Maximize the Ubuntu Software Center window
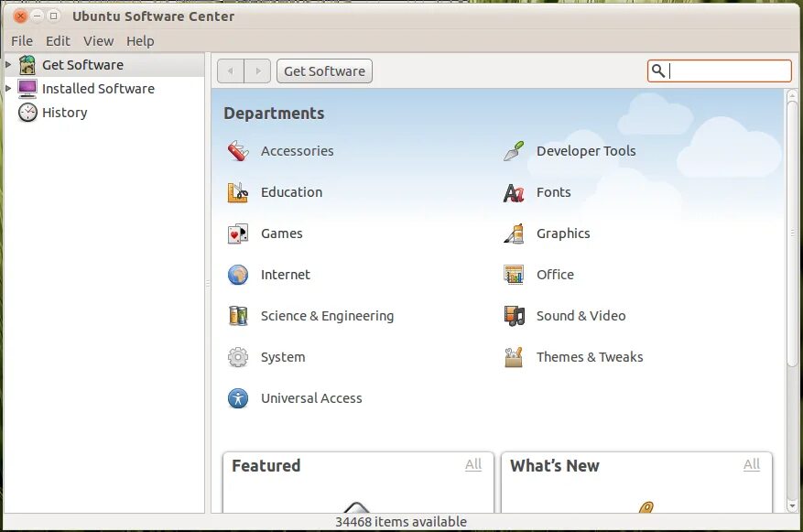Screen dimensions: 803x532 pyautogui.click(x=53, y=16)
